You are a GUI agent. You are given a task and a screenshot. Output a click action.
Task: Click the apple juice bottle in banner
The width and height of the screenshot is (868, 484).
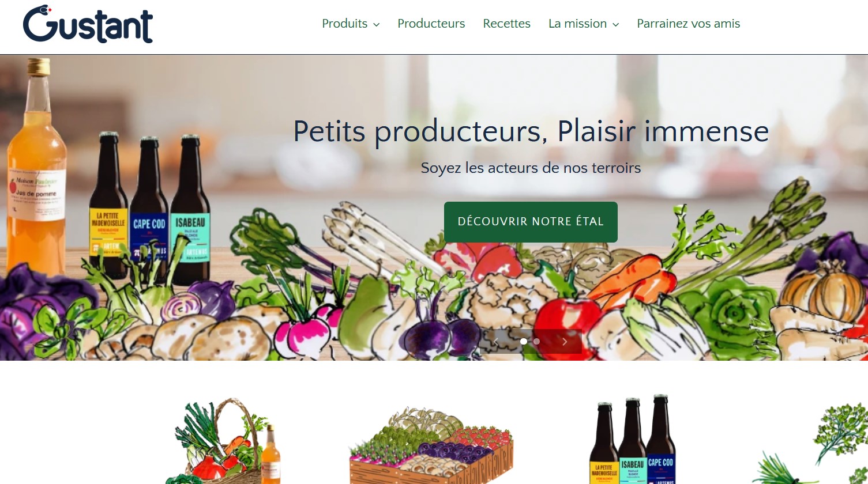37,167
